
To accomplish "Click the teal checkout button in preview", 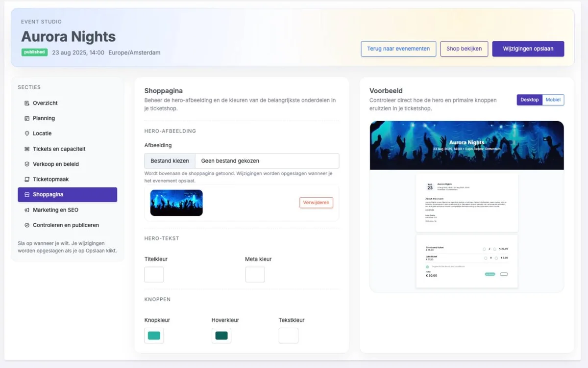I will click(x=490, y=274).
